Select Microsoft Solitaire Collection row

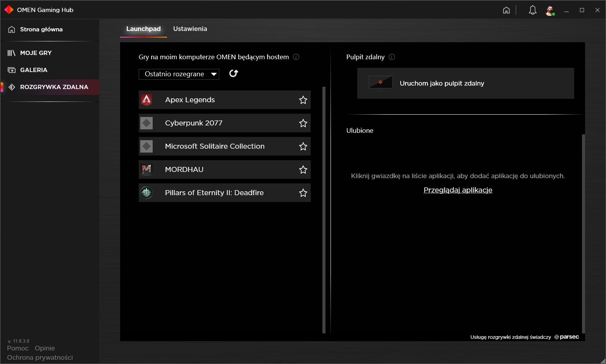pyautogui.click(x=225, y=146)
